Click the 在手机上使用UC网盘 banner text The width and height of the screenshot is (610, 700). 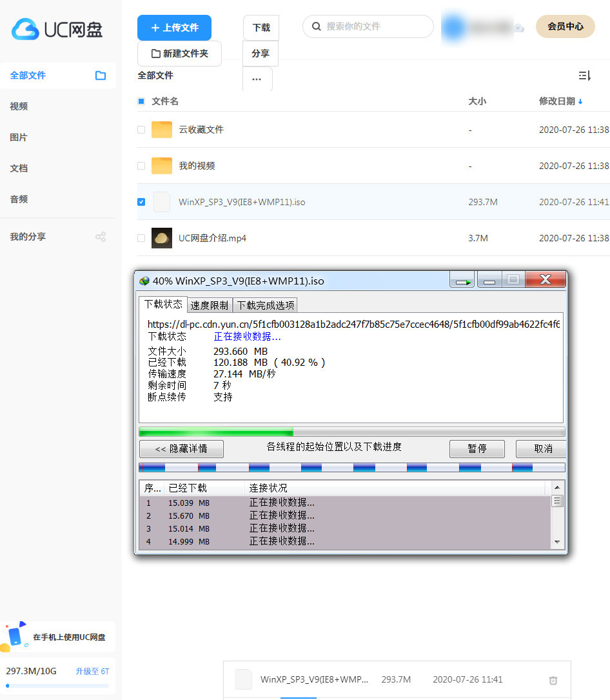tap(69, 637)
